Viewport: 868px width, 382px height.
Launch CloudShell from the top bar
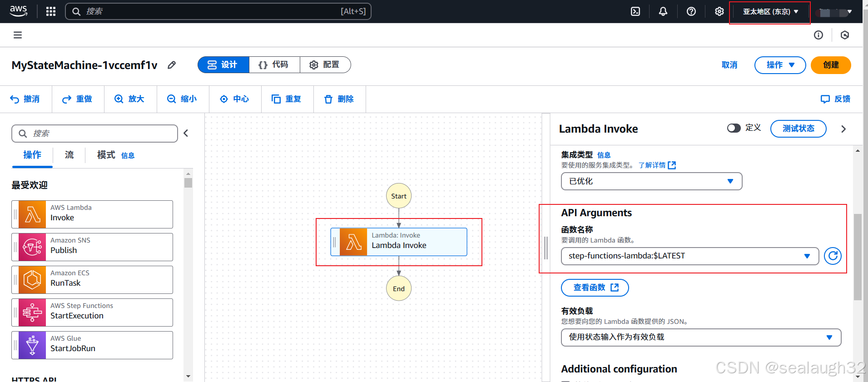(x=635, y=11)
